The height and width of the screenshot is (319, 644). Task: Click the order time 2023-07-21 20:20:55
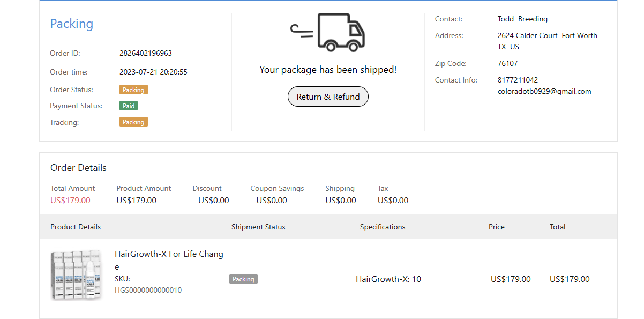[x=153, y=72]
